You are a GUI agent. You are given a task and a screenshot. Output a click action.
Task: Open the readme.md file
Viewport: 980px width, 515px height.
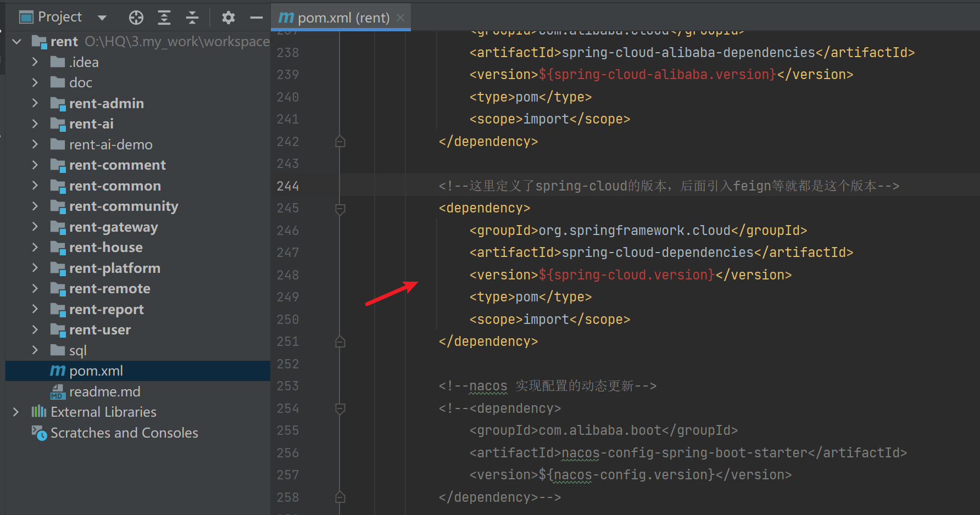click(x=105, y=391)
